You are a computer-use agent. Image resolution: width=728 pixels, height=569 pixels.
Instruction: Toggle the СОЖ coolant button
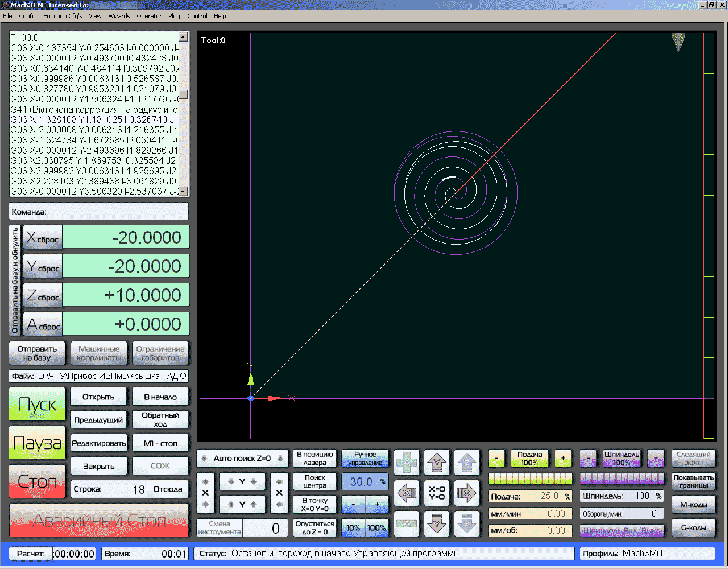pyautogui.click(x=160, y=466)
